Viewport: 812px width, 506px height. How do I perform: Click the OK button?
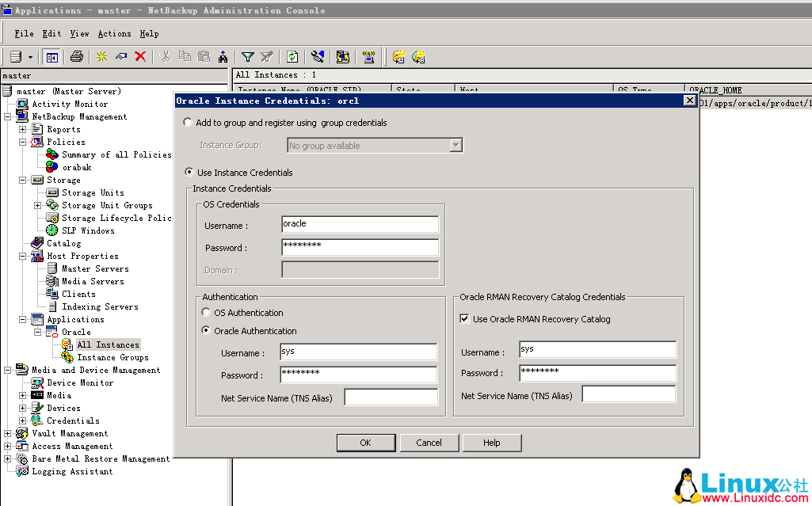click(x=366, y=443)
